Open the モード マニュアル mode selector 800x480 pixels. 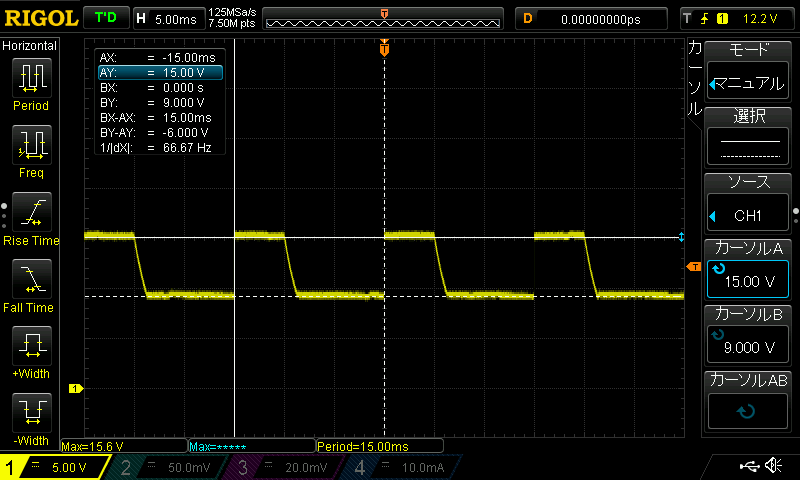(749, 69)
